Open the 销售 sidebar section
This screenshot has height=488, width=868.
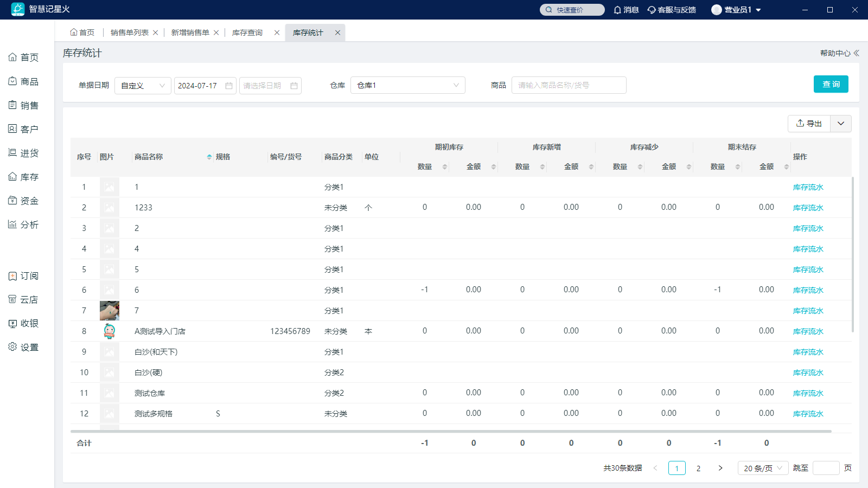pos(23,105)
